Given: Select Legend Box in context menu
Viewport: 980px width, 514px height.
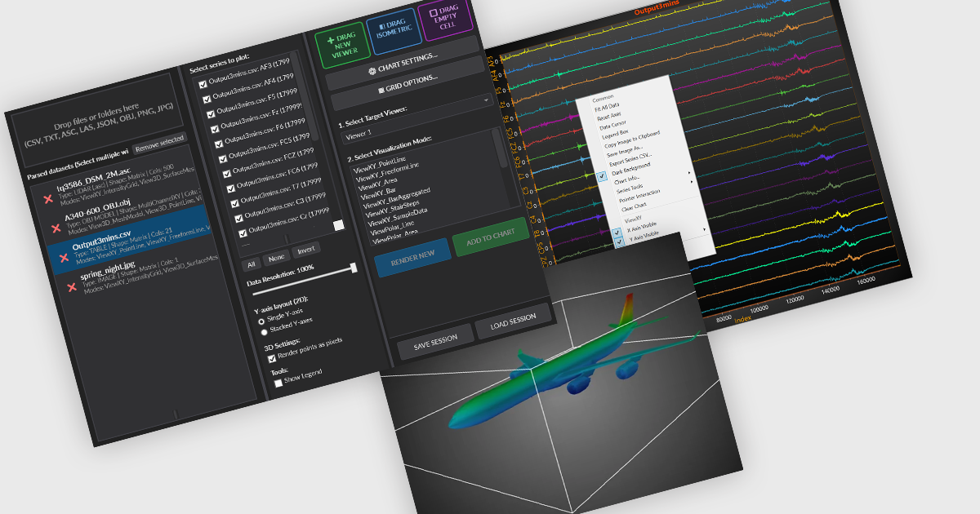Looking at the screenshot, I should tap(615, 134).
